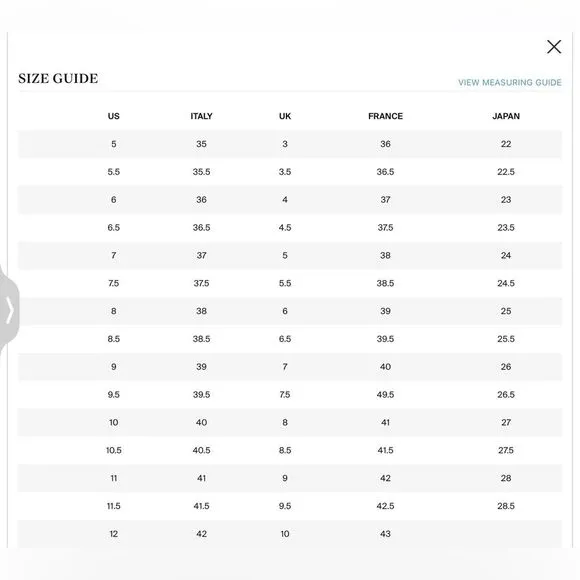The height and width of the screenshot is (580, 580).
Task: Click France size 49.5 cell
Action: click(385, 395)
